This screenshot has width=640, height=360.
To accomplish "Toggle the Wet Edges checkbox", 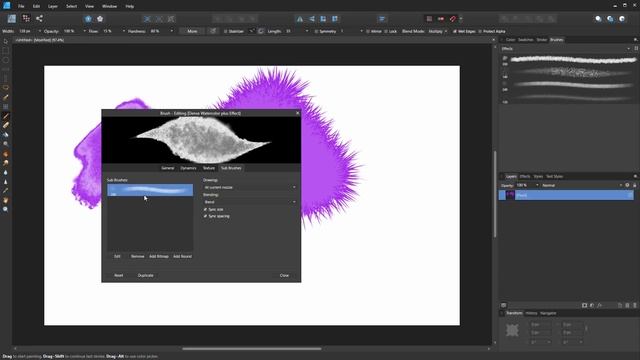I will (454, 31).
